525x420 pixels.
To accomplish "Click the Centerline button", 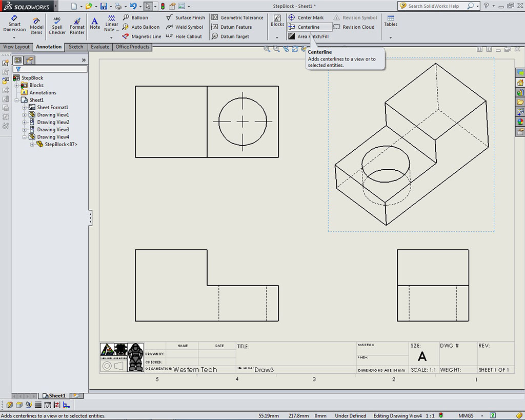I will (308, 27).
